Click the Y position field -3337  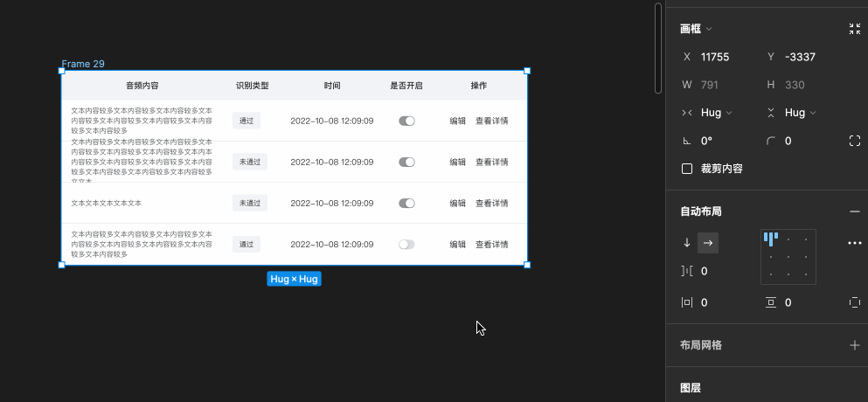(800, 57)
